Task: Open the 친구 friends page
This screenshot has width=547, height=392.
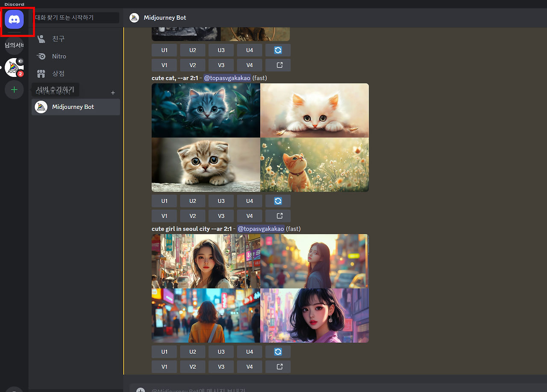Action: tap(76, 39)
